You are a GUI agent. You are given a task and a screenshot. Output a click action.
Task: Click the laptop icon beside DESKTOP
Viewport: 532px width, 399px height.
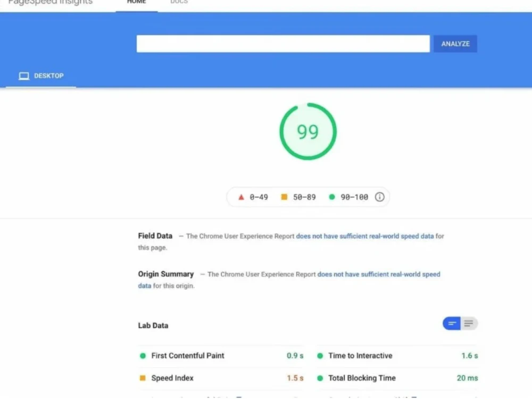pos(24,76)
